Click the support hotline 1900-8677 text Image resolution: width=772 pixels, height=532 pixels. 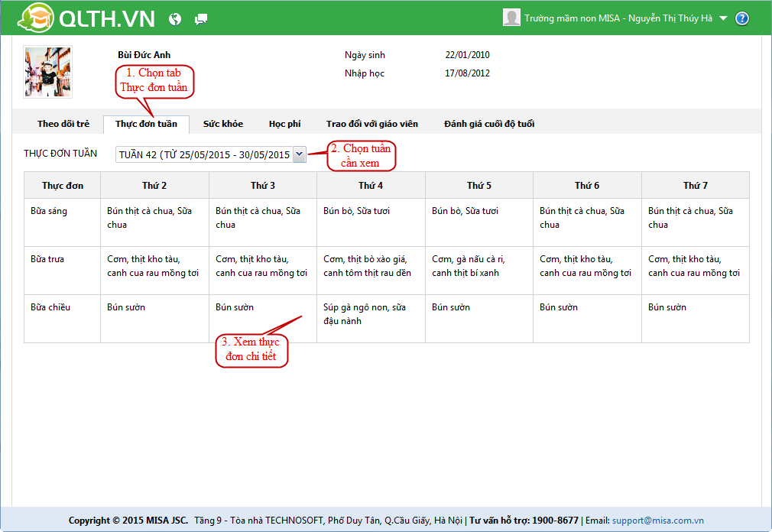555,521
